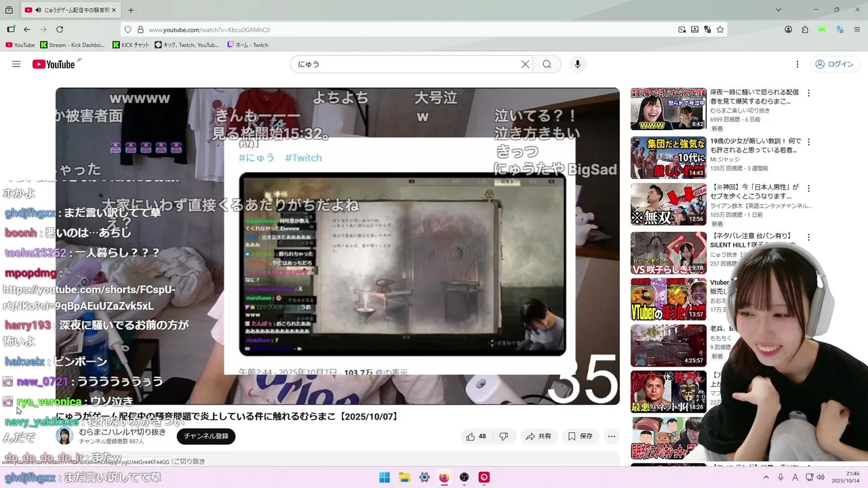Switch to OBS Studio in the taskbar
The width and height of the screenshot is (868, 488).
[x=465, y=477]
